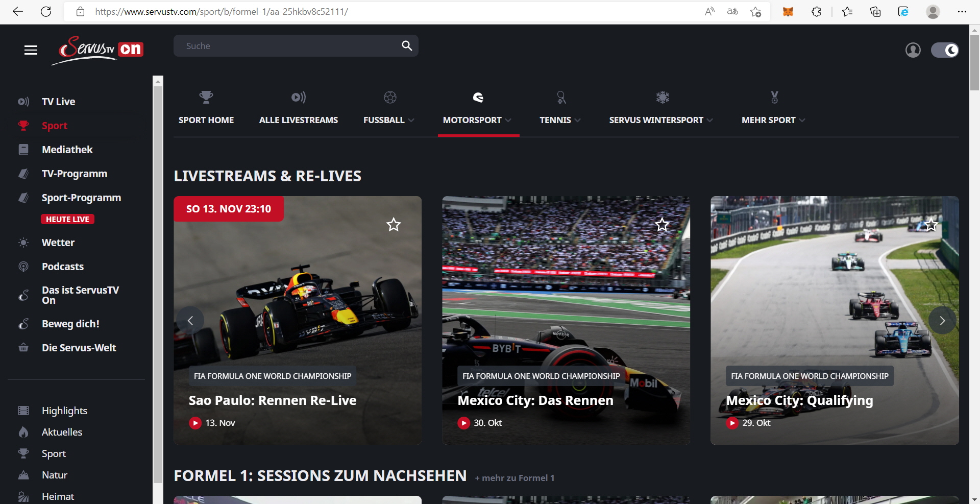Screen dimensions: 980x504
Task: Select the SERVUS WINTERSPORT menu label
Action: point(656,120)
